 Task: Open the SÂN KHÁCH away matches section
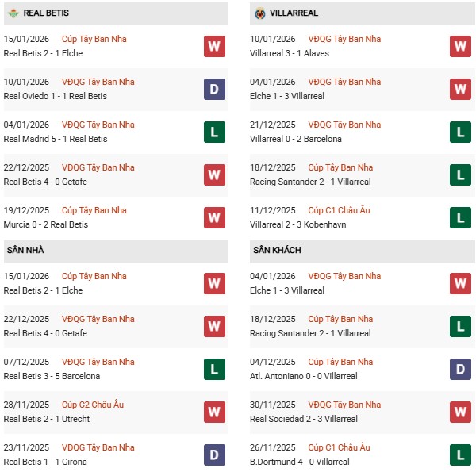click(277, 251)
